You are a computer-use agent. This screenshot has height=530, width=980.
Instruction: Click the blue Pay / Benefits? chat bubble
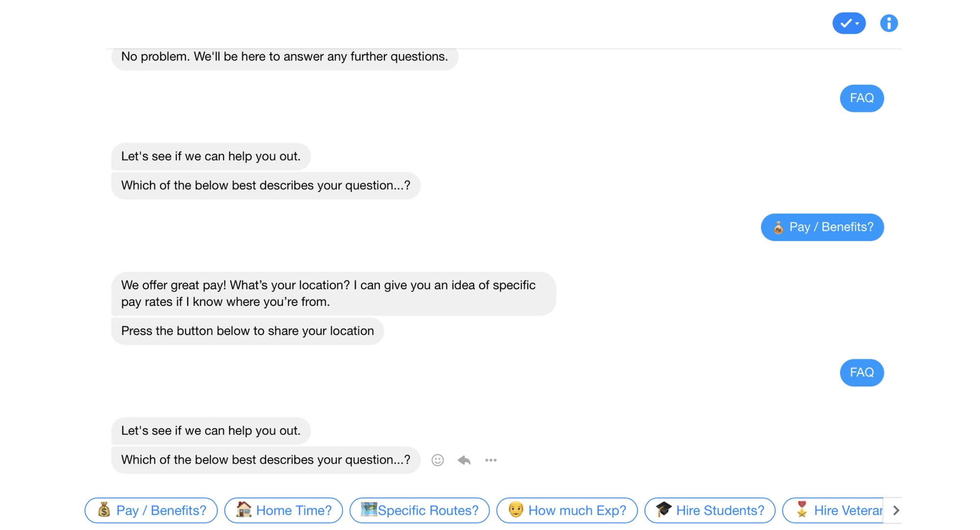tap(822, 226)
